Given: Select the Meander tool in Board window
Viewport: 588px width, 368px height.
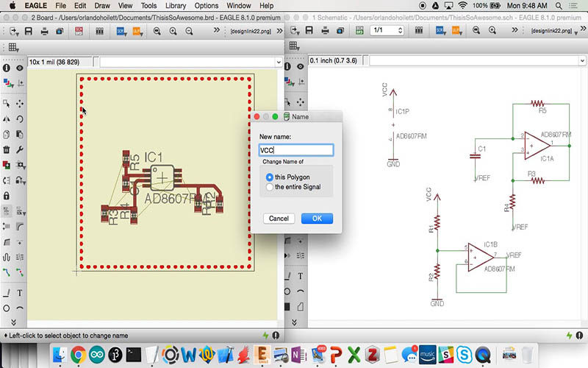Looking at the screenshot, I should 7,257.
